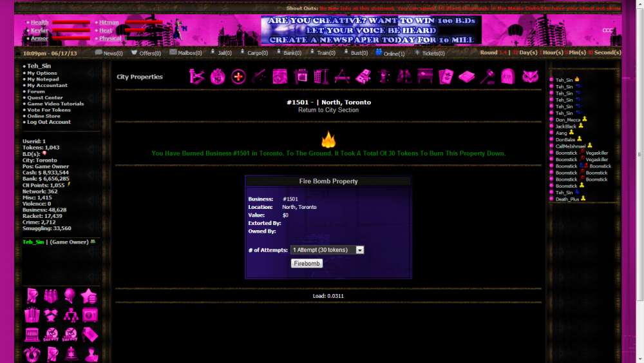Image resolution: width=644 pixels, height=363 pixels.
Task: Click the red cross hospital icon
Action: [x=238, y=77]
